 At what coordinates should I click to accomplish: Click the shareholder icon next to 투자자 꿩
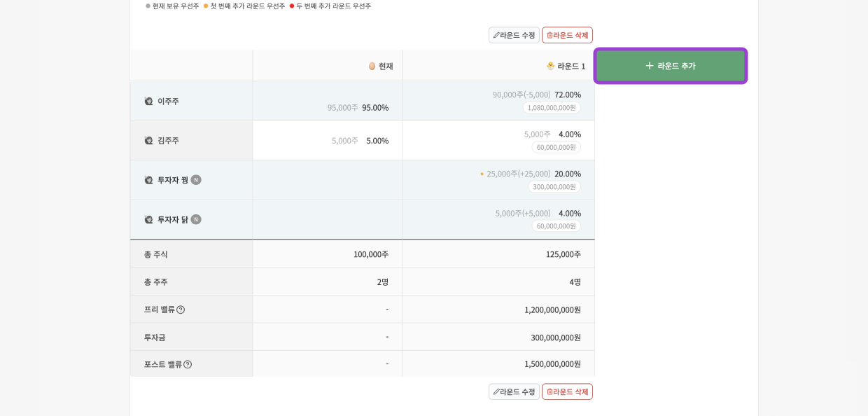[148, 180]
